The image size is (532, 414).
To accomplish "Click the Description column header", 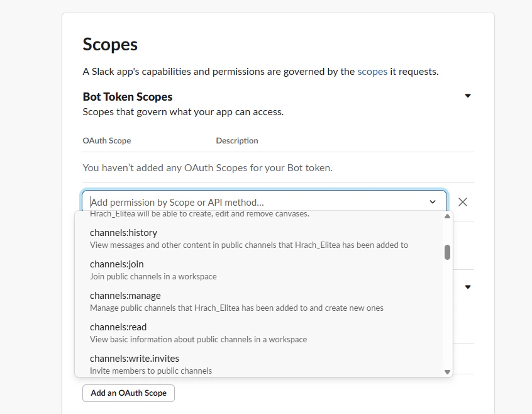I will click(x=237, y=140).
